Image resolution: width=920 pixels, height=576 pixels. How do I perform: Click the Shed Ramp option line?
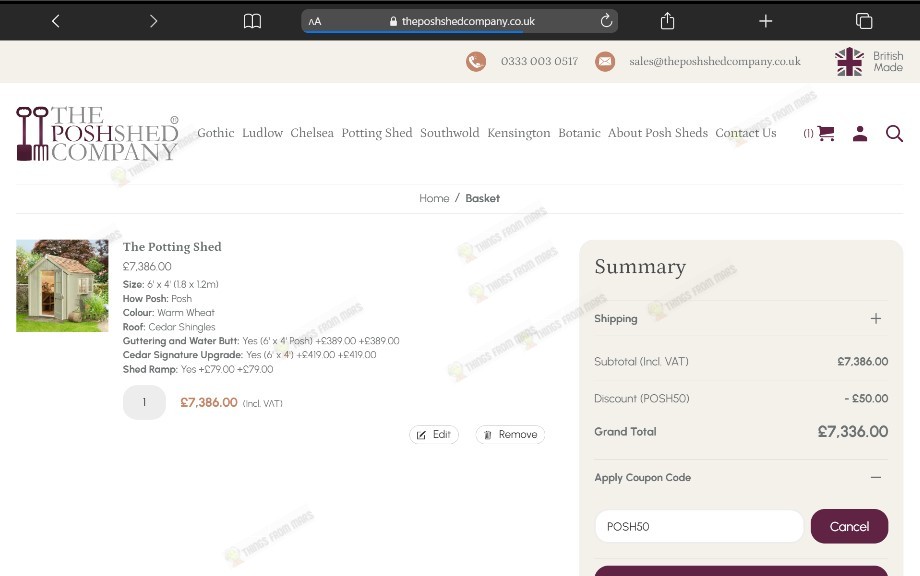tap(198, 369)
